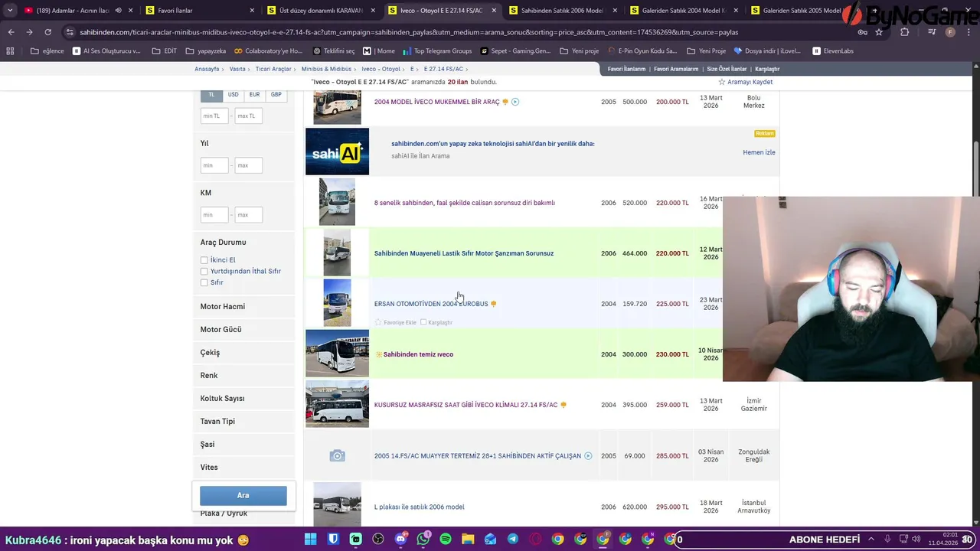Open the Top Telegram Groups bookmark

pos(437,51)
